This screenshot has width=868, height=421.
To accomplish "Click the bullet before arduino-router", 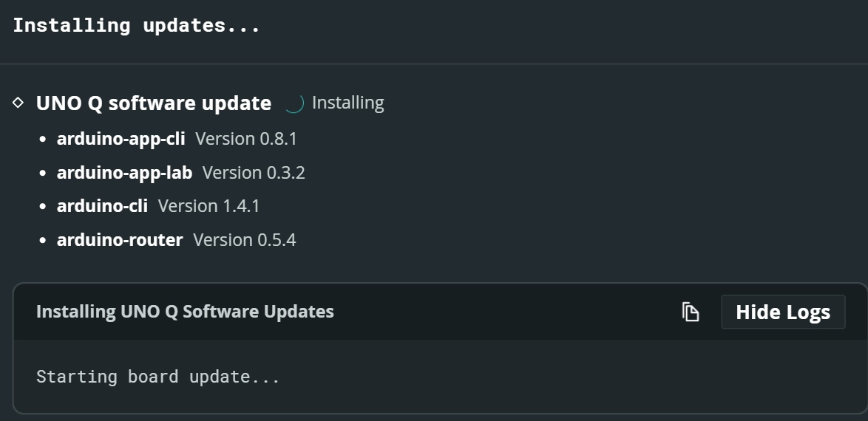I will coord(44,241).
